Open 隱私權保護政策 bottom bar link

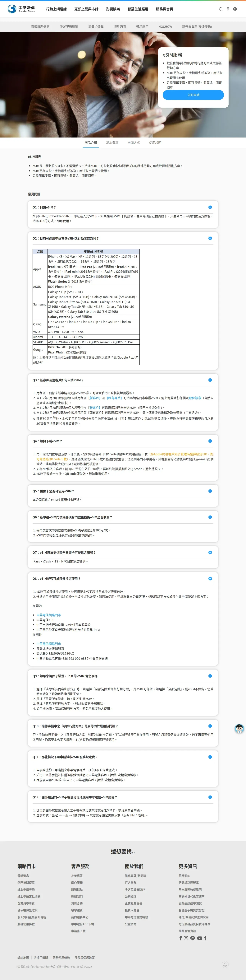click(84, 958)
